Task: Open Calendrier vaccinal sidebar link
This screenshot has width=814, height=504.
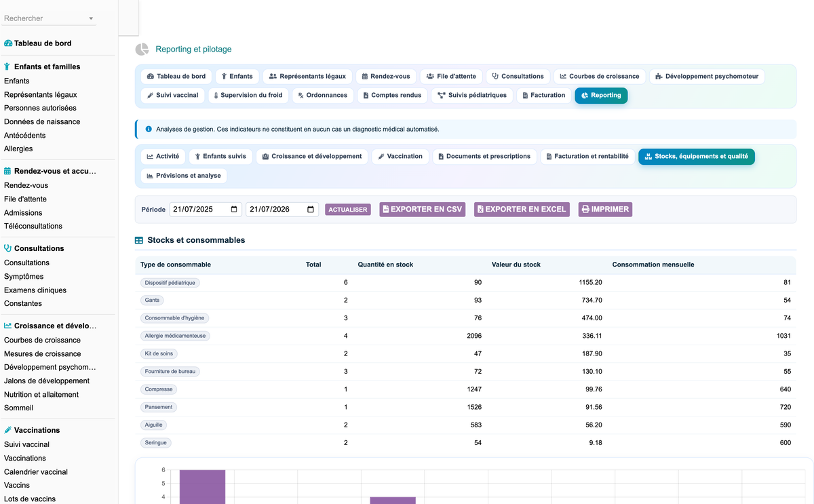Action: click(35, 472)
